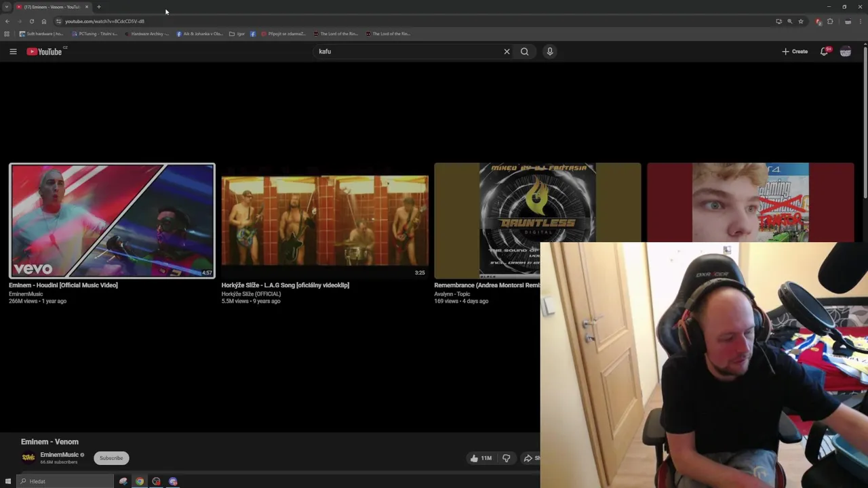Image resolution: width=868 pixels, height=488 pixels.
Task: Close the Eminem - Venom tab
Action: tap(87, 7)
